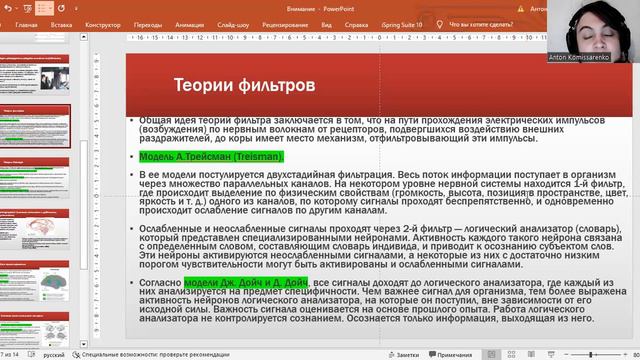Click the lightbulb Tell Me icon
Viewport: 640px width, 360px height.
coord(439,24)
